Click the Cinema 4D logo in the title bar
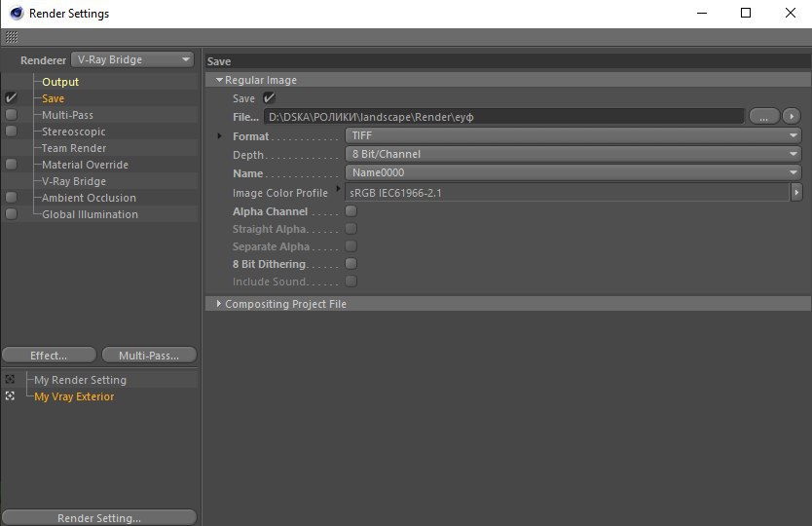The width and height of the screenshot is (812, 526). click(17, 13)
